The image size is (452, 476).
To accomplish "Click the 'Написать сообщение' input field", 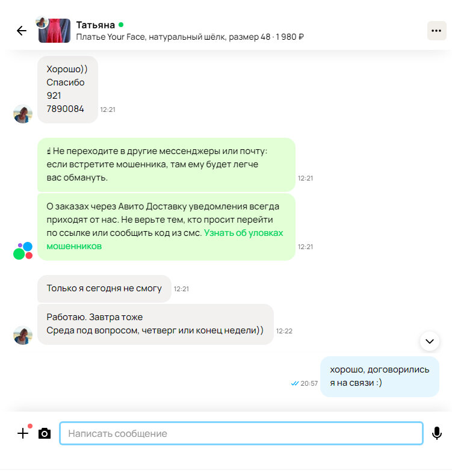I will (x=241, y=433).
